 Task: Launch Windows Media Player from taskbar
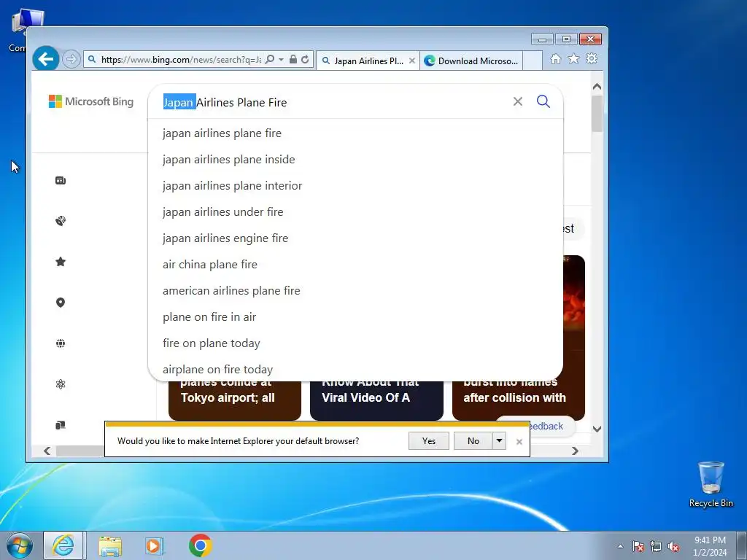(155, 545)
